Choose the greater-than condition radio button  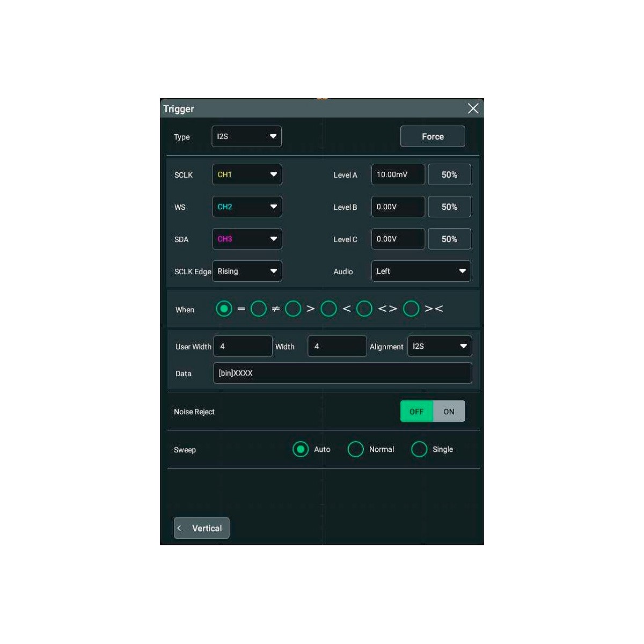(x=293, y=309)
